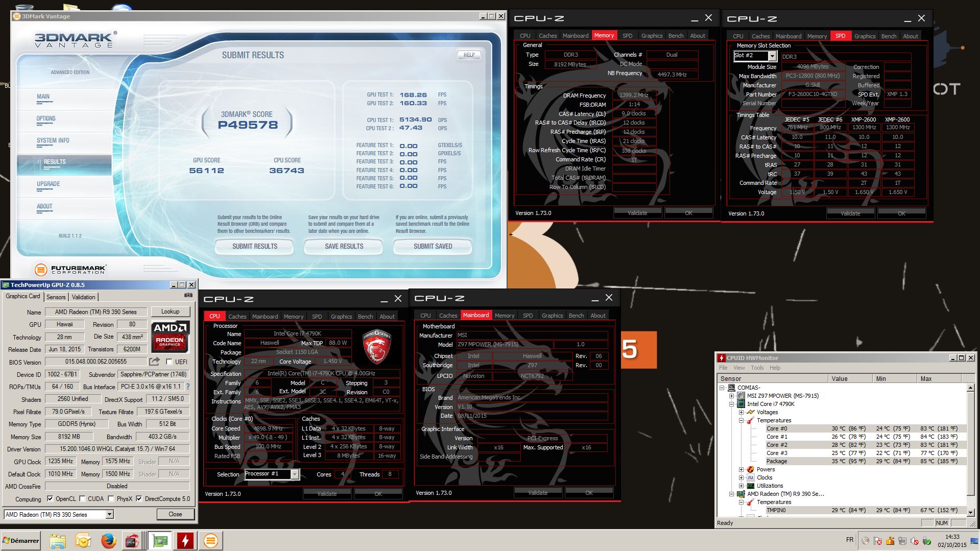Open the Slot #2 memory slot dropdown
The height and width of the screenshot is (551, 980).
coord(772,56)
